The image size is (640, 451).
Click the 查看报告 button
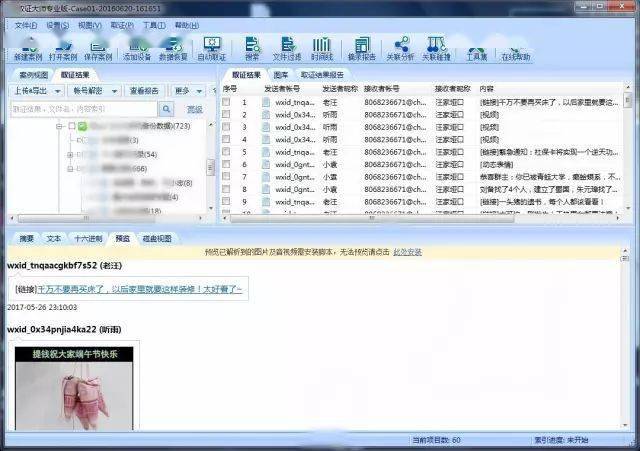(x=144, y=91)
